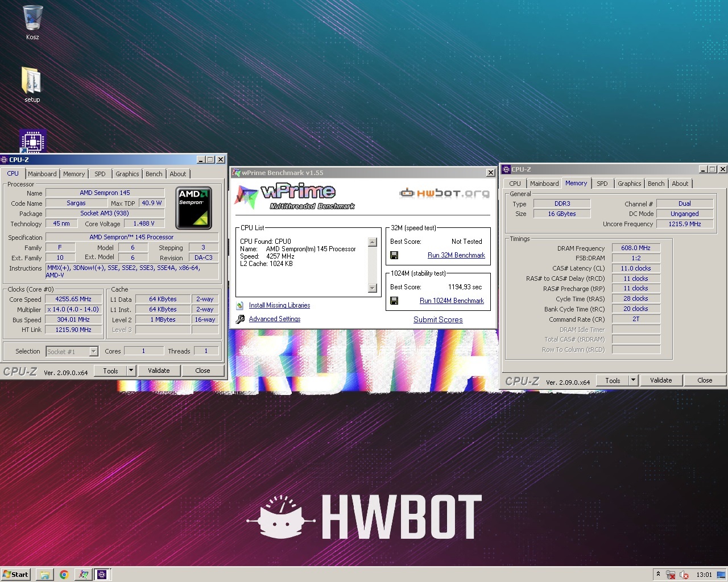The width and height of the screenshot is (728, 582).
Task: Open SPD tab in left CPU-Z
Action: point(100,174)
